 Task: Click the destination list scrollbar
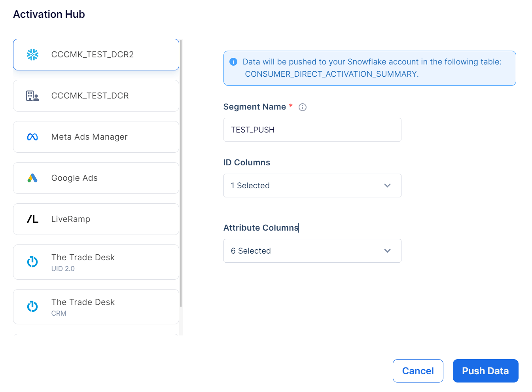[x=181, y=173]
